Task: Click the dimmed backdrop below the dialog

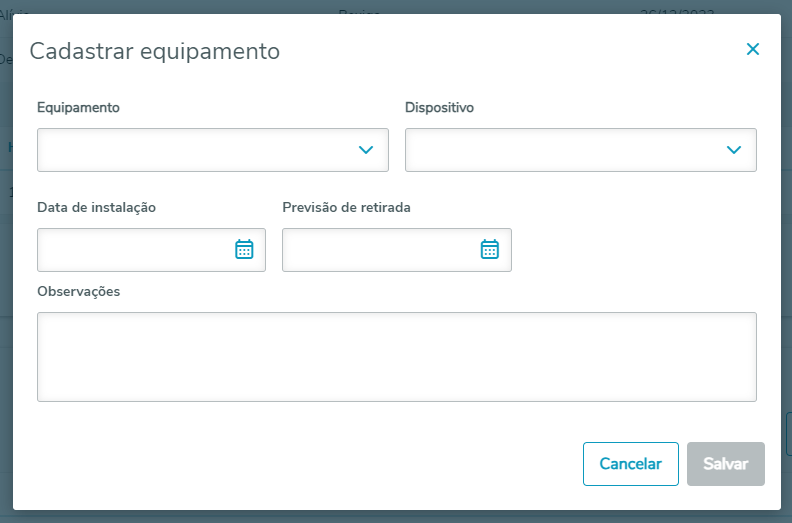Action: tap(396, 517)
